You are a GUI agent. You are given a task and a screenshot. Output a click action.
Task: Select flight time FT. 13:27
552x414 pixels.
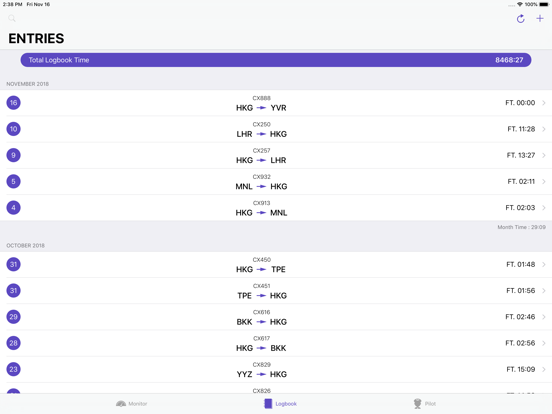pos(521,155)
